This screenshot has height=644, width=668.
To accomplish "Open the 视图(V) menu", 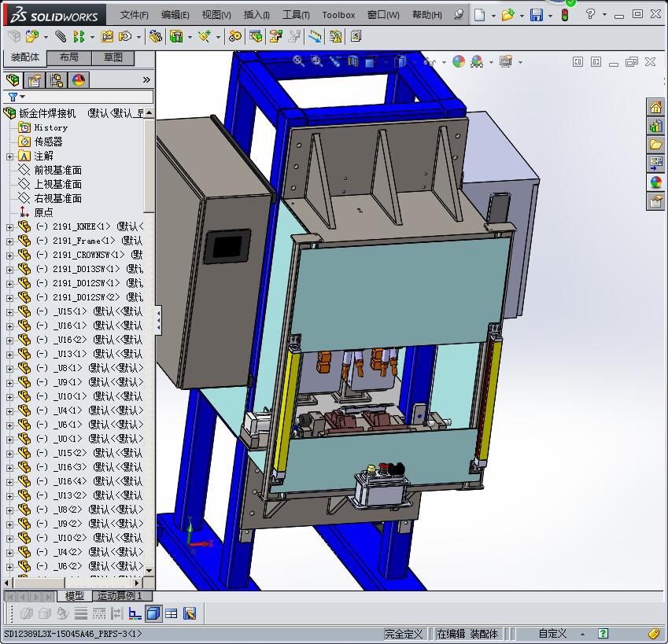I will pos(216,15).
